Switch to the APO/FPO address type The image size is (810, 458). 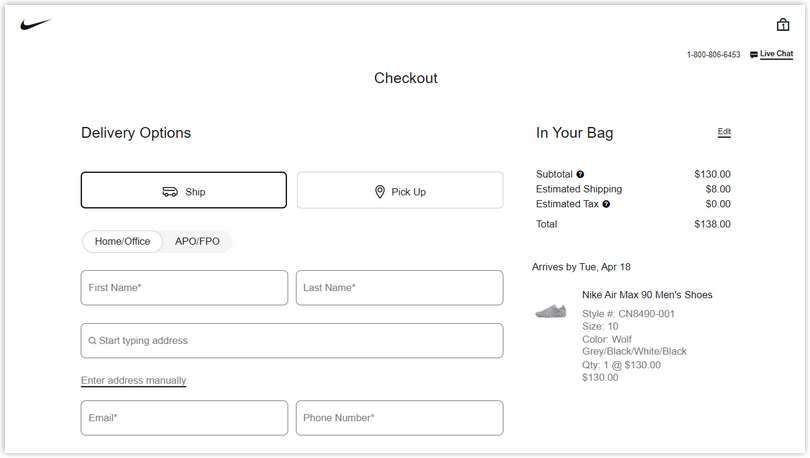coord(197,242)
